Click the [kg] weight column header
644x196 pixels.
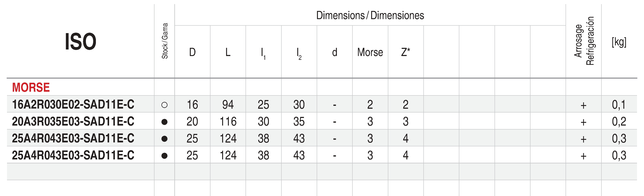click(x=619, y=42)
